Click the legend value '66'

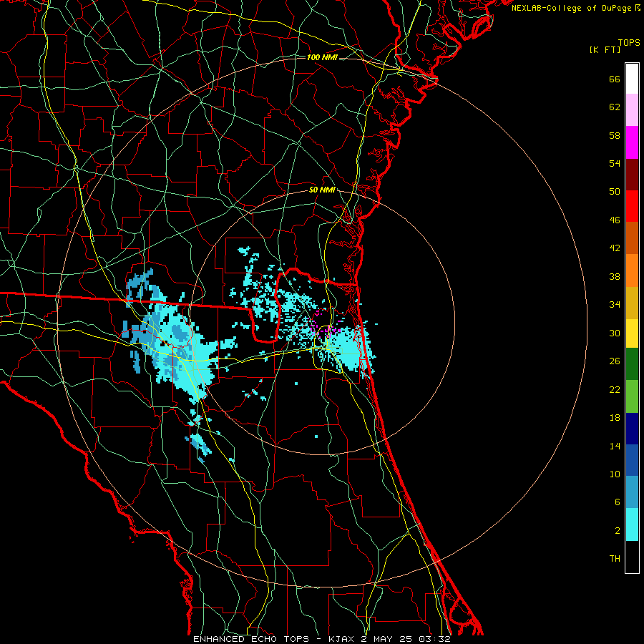(615, 79)
